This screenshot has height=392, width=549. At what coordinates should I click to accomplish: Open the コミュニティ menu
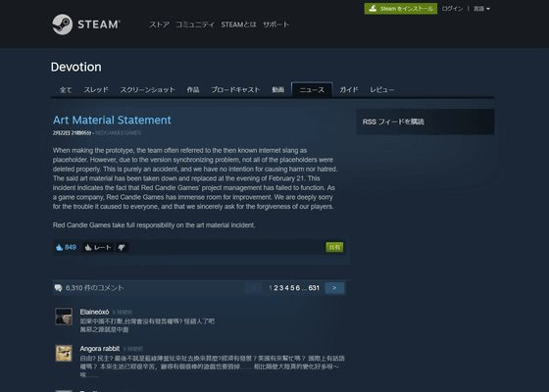195,24
